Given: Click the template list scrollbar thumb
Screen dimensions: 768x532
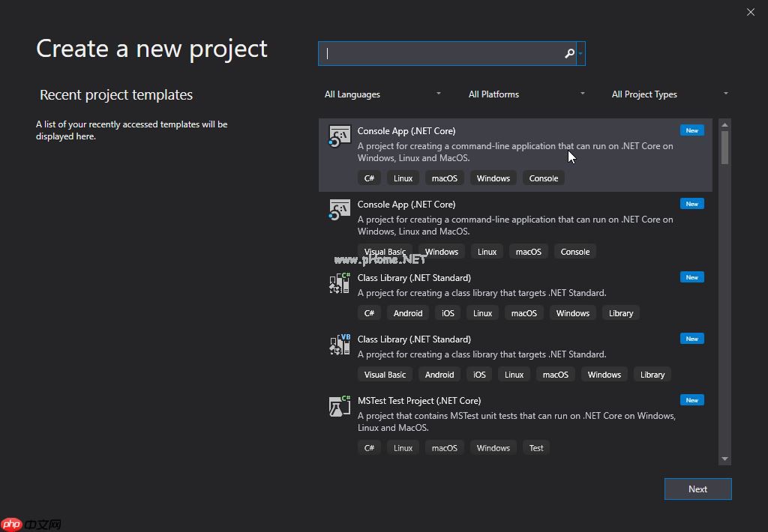Looking at the screenshot, I should coord(724,147).
